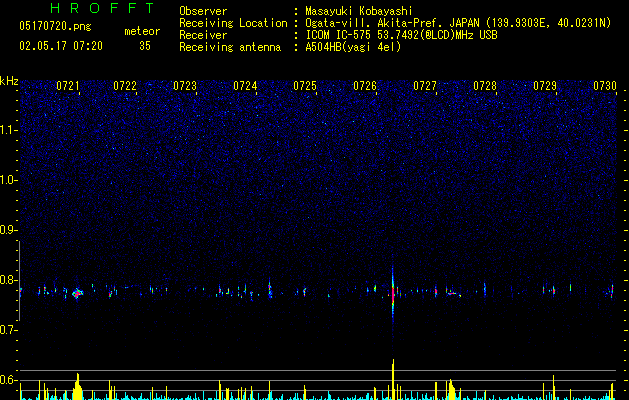Screen dimensions: 629x400
Task: Click the 0725 time marker
Action: coord(305,86)
